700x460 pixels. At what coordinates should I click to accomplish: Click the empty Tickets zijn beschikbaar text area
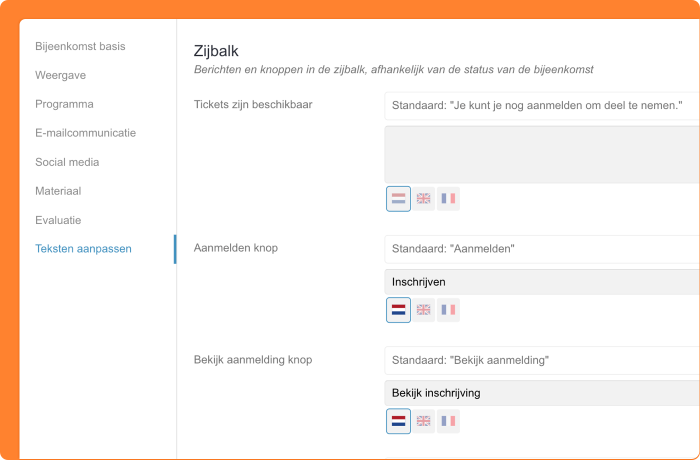pyautogui.click(x=540, y=153)
